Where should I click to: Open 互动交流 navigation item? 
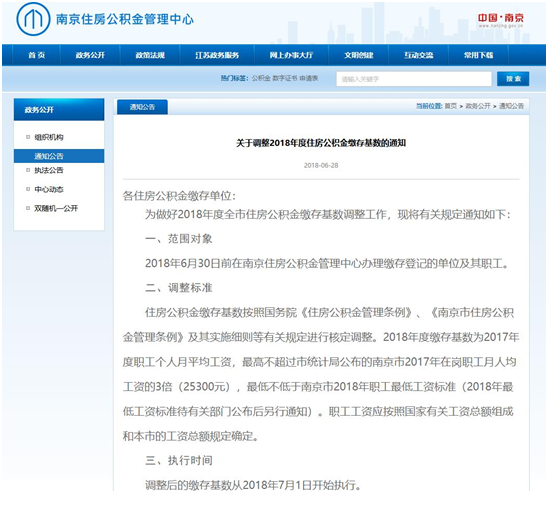pyautogui.click(x=419, y=55)
